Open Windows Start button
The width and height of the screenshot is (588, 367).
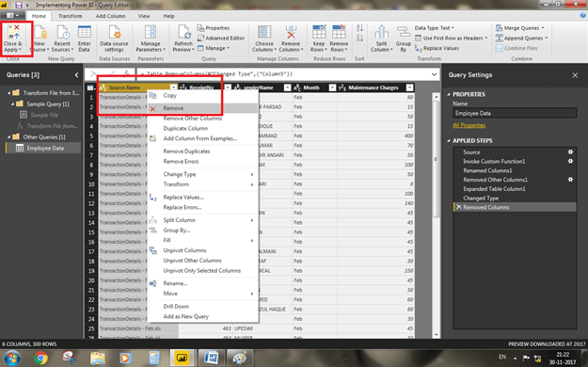(11, 358)
